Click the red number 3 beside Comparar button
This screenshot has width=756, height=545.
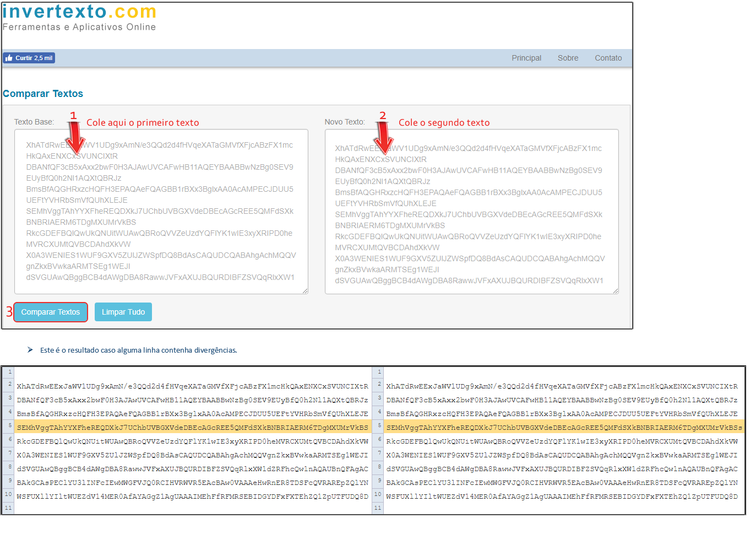click(9, 312)
